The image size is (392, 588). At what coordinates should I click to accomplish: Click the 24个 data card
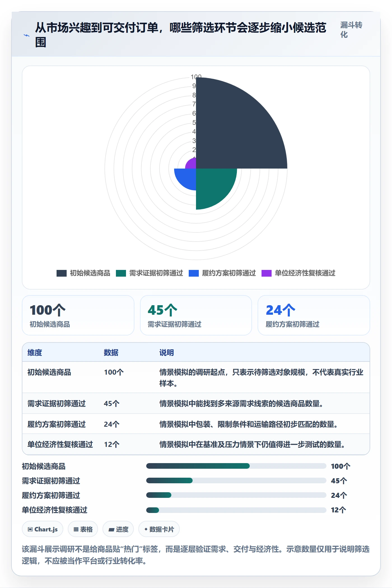pos(314,315)
